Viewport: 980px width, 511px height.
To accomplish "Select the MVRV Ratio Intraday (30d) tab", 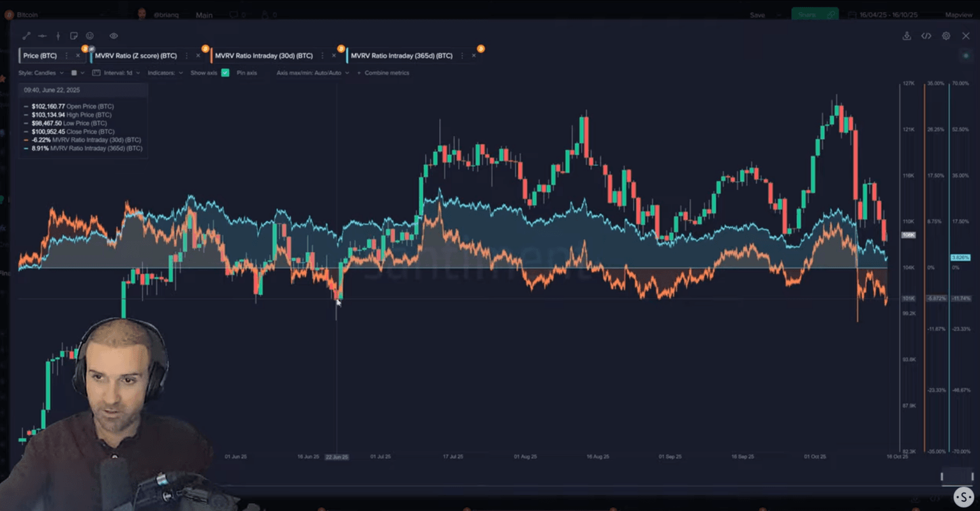I will 264,56.
